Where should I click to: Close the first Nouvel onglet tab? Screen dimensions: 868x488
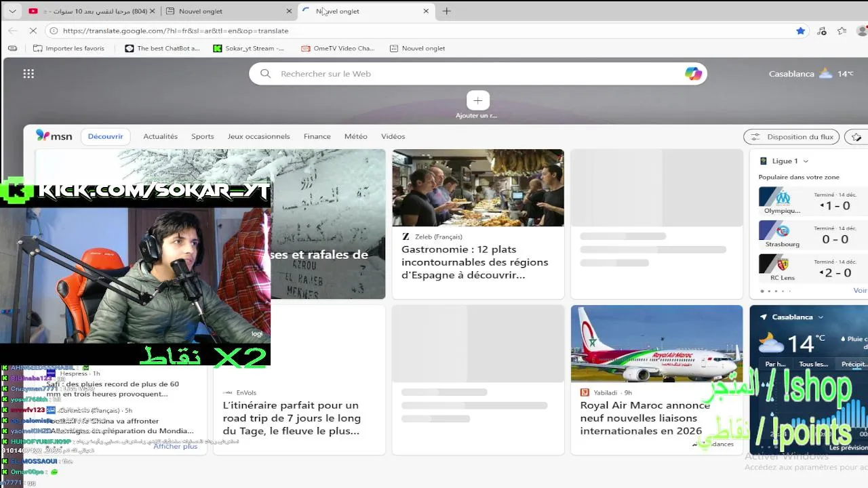(289, 11)
